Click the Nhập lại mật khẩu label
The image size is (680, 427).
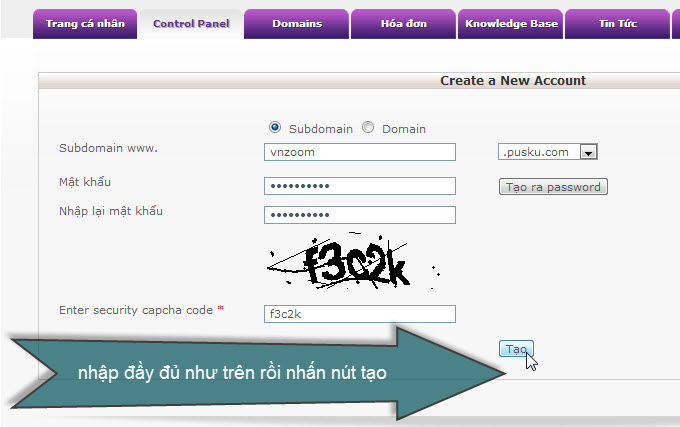[111, 211]
